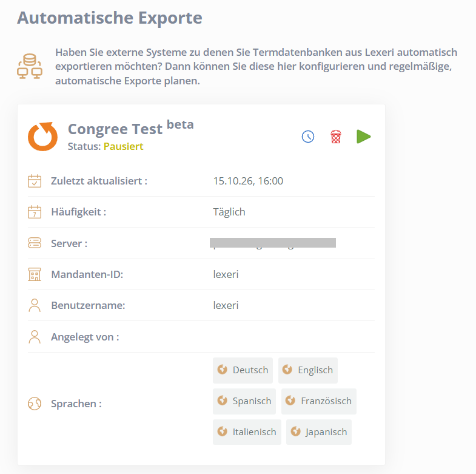Click the user icon beside Angelegt von
Screen dimensions: 476x474
(35, 337)
